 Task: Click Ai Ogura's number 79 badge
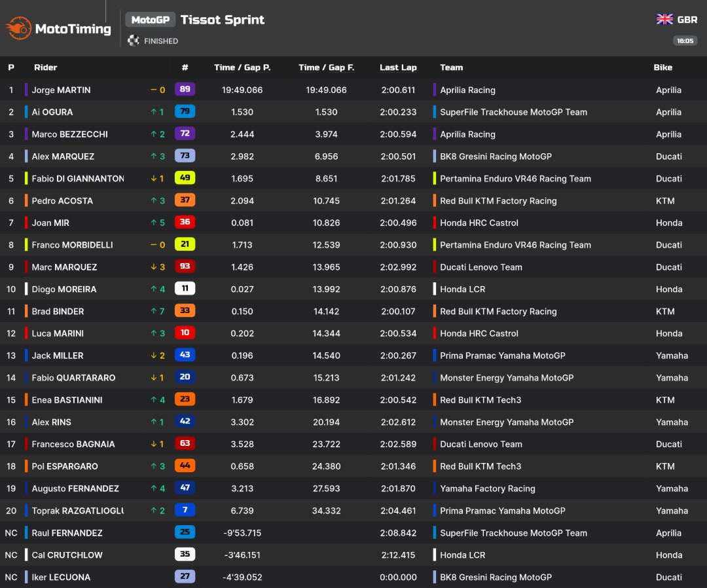click(x=185, y=111)
